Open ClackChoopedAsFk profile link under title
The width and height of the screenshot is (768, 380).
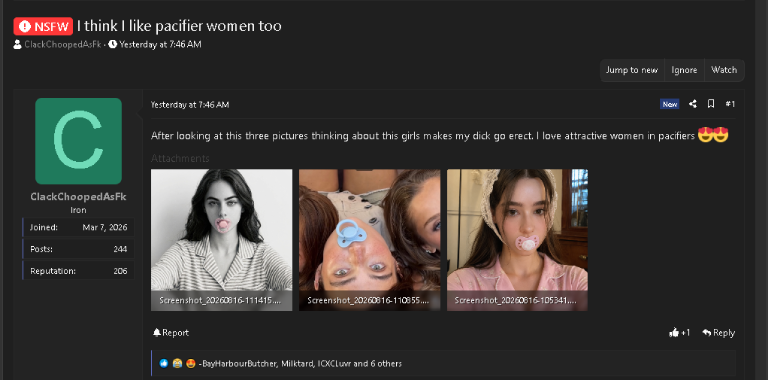(63, 45)
